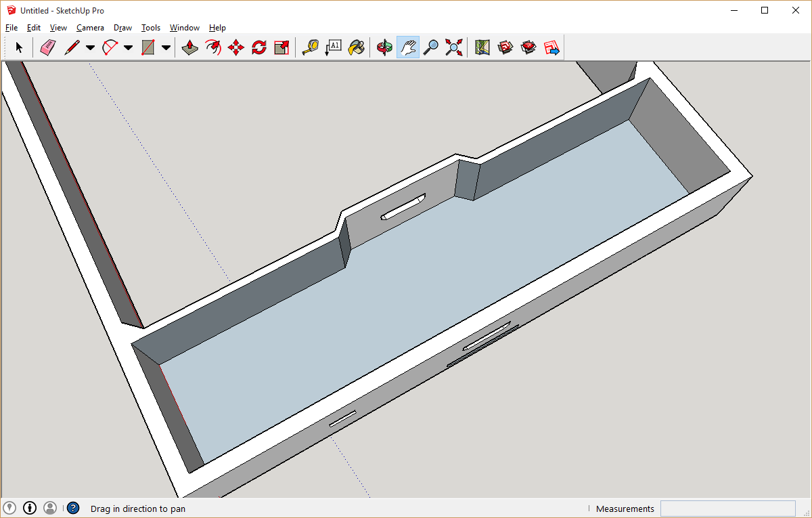The height and width of the screenshot is (518, 812).
Task: Open the Edit menu
Action: tap(34, 28)
